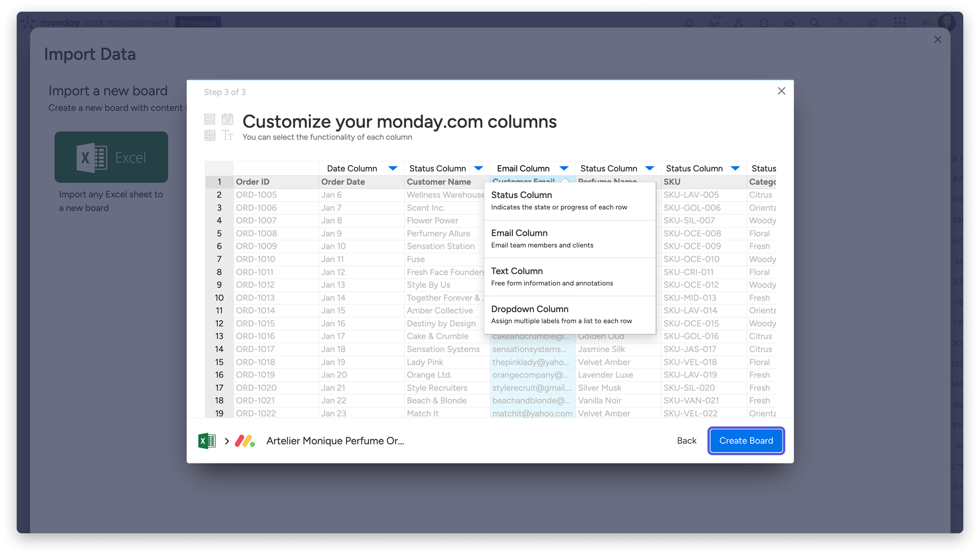
Task: Open Perfume Name Status Column dropdown arrow
Action: pos(650,168)
